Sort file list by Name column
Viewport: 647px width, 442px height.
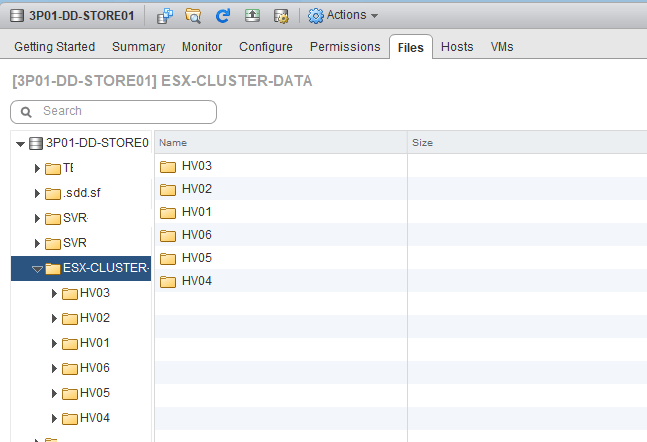[x=280, y=143]
